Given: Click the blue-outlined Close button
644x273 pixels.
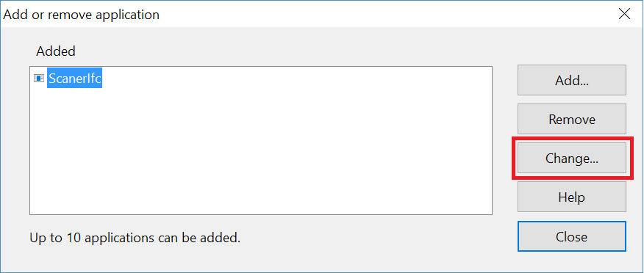Looking at the screenshot, I should [572, 236].
